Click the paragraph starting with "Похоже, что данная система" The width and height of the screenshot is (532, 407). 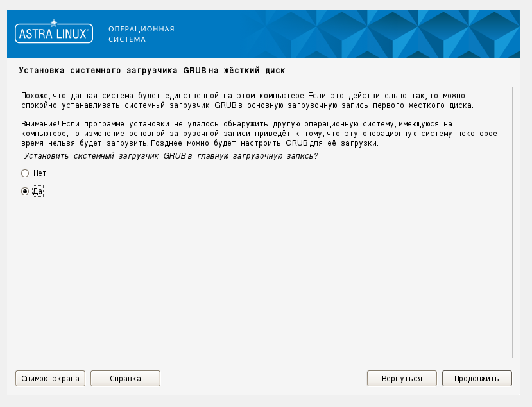pos(247,101)
